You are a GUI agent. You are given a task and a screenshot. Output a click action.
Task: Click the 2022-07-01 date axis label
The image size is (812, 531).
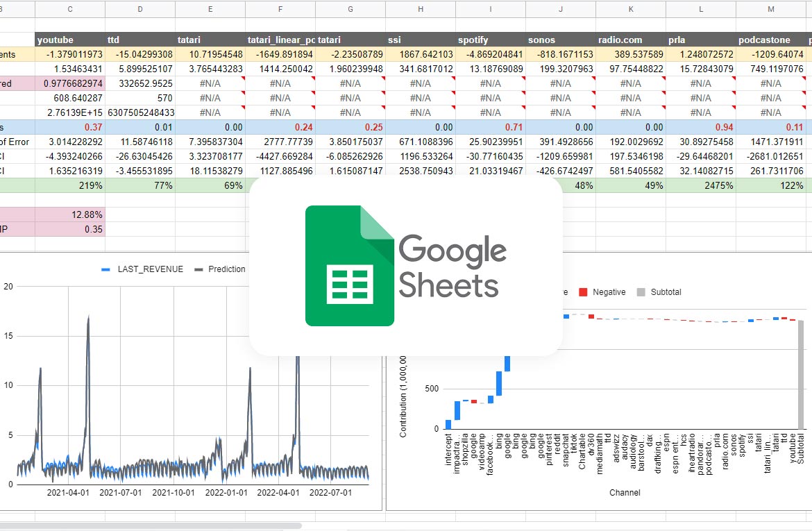(330, 492)
